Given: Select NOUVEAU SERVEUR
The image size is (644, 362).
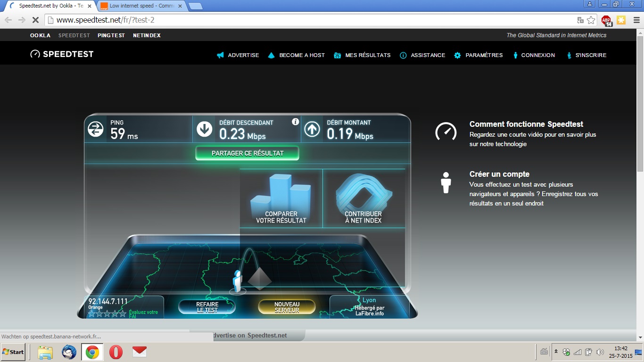Looking at the screenshot, I should tap(287, 306).
